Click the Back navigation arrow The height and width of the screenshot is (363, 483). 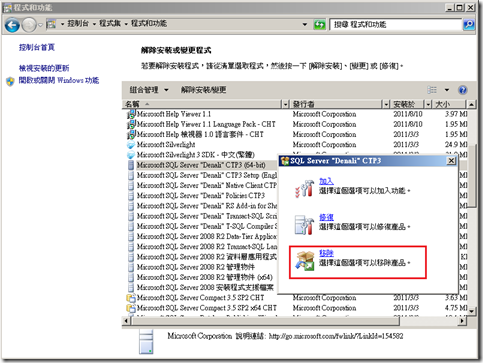pyautogui.click(x=12, y=25)
